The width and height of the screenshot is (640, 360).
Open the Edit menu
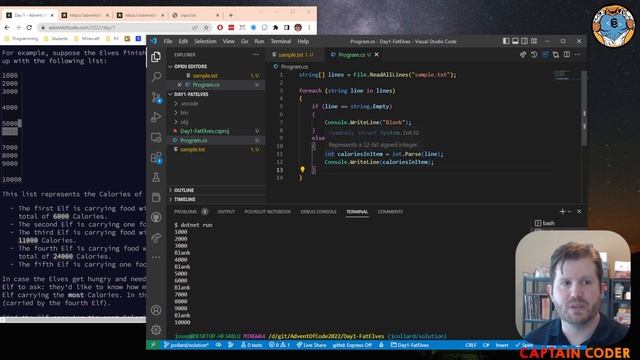[183, 41]
